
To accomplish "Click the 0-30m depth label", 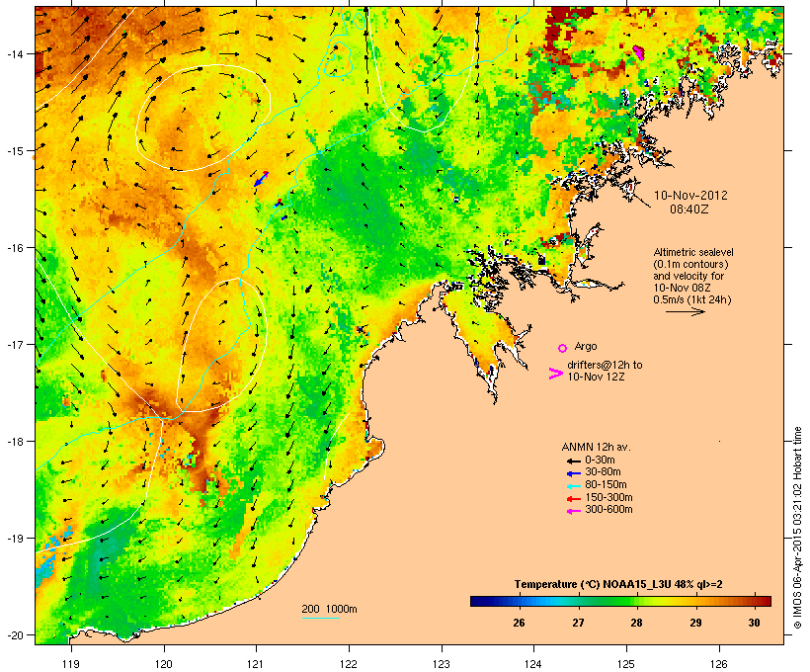I will tap(600, 461).
